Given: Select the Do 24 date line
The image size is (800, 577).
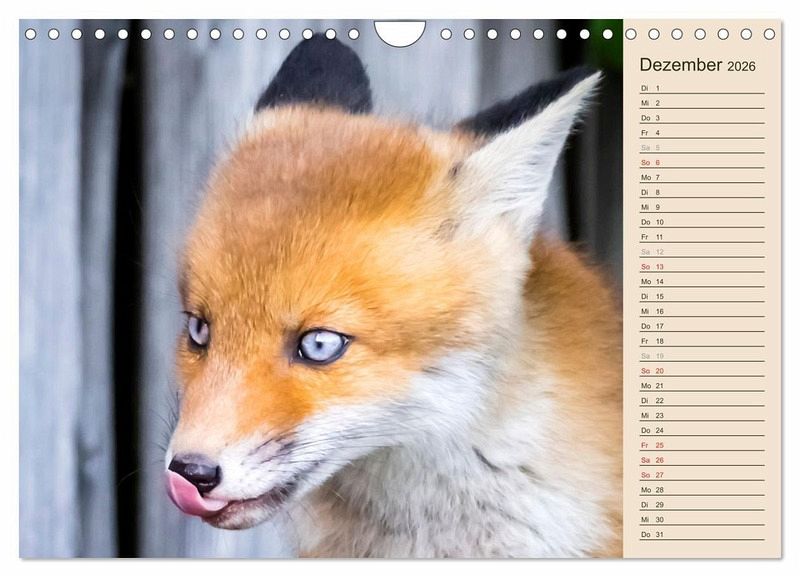Looking at the screenshot, I should tap(701, 430).
